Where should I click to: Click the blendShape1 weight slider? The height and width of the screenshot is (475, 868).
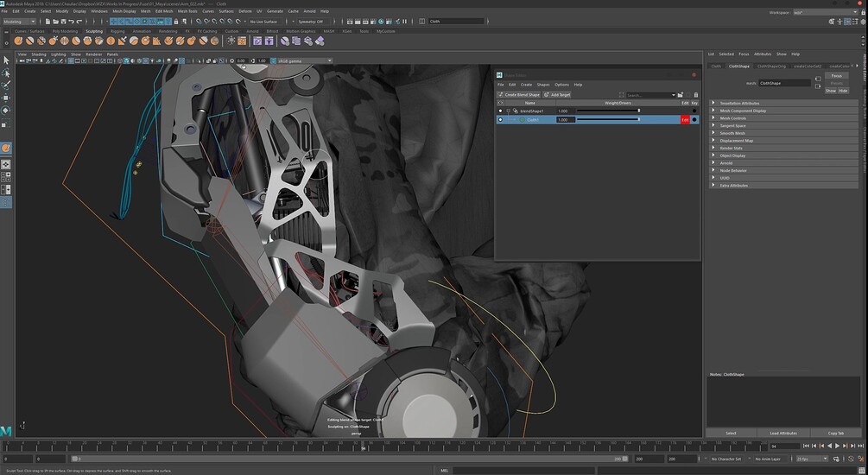(x=608, y=111)
